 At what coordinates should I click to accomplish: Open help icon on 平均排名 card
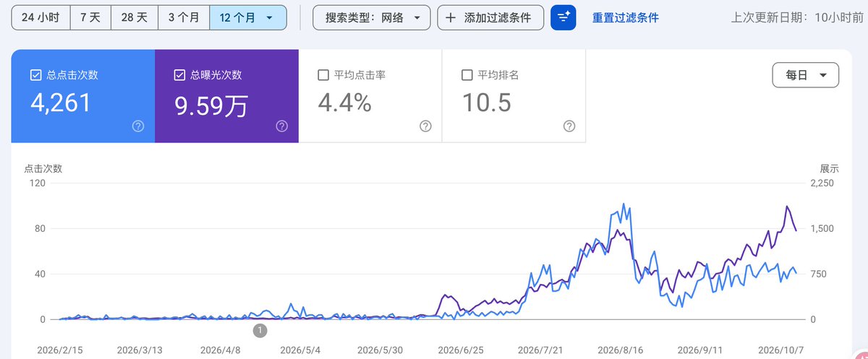coord(569,126)
